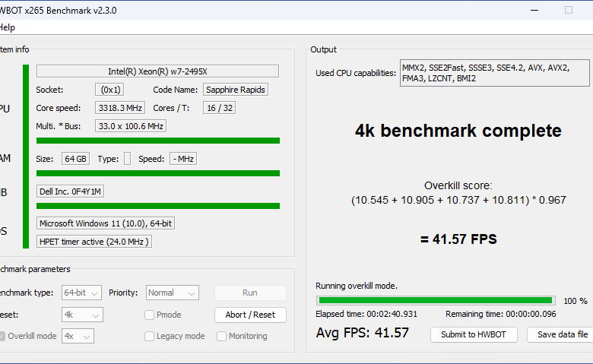Screen dimensions: 593x364
Task: Open the Overkill 4x multiplier dropdown
Action: (78, 336)
